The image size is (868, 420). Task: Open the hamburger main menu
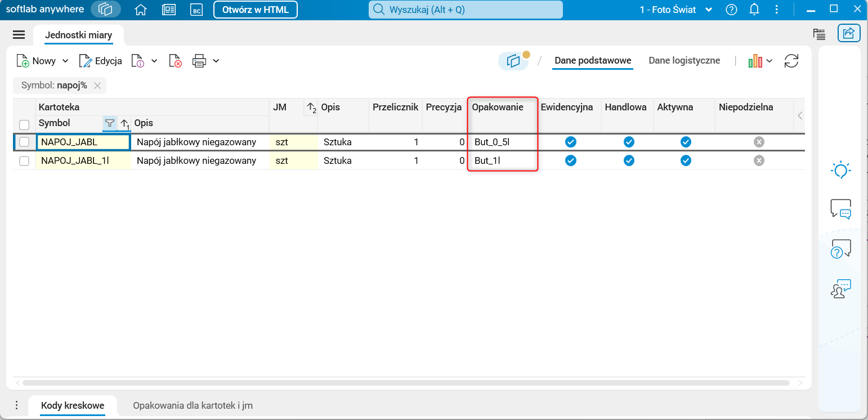click(19, 35)
